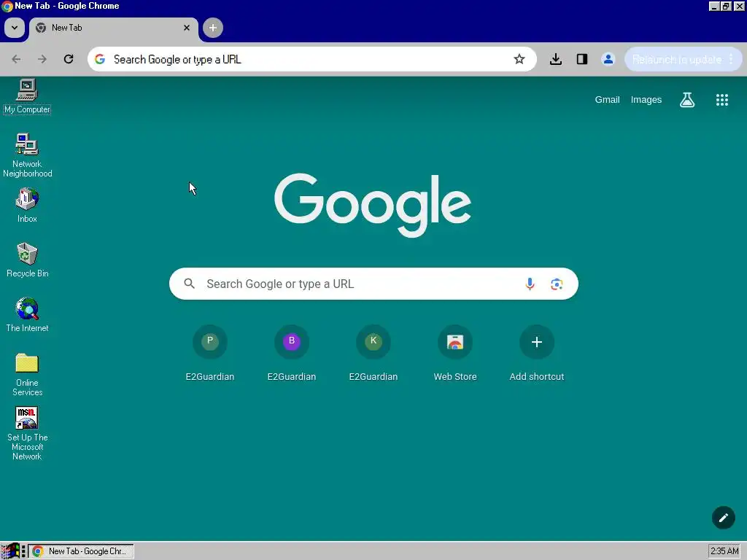The image size is (747, 560).
Task: Open the E2Guardian shortcut labeled B
Action: pos(292,353)
